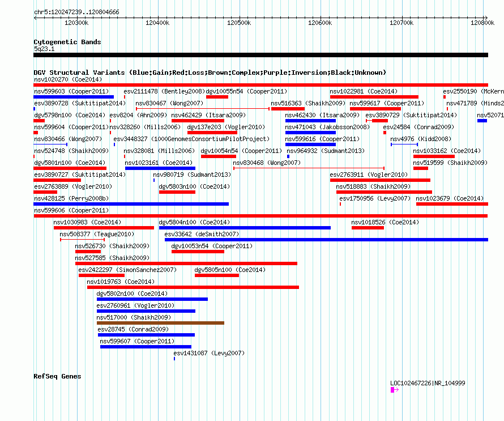504x421 pixels.
Task: Click nsv1018526 (Coe2014) label
Action: (x=385, y=222)
